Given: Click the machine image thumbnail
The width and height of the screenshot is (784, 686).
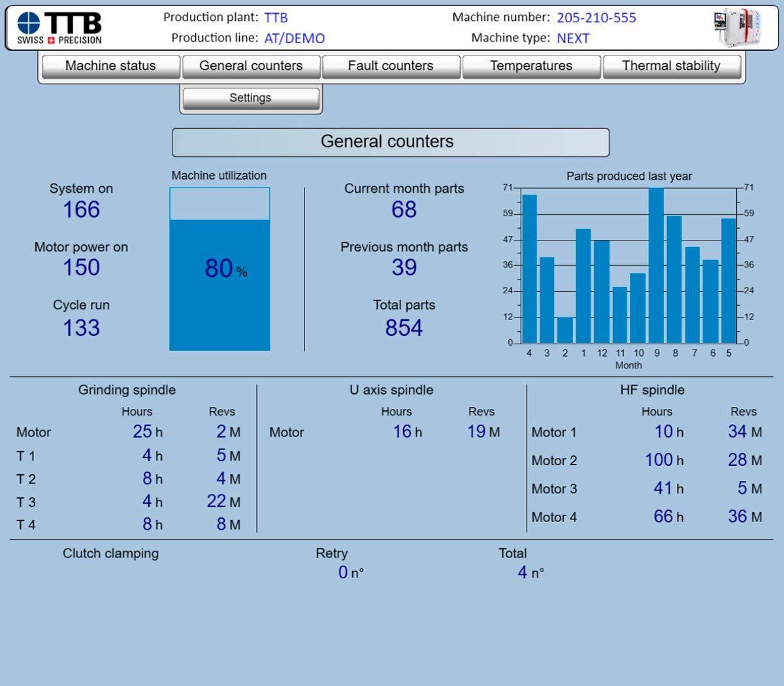Looking at the screenshot, I should coord(737,27).
